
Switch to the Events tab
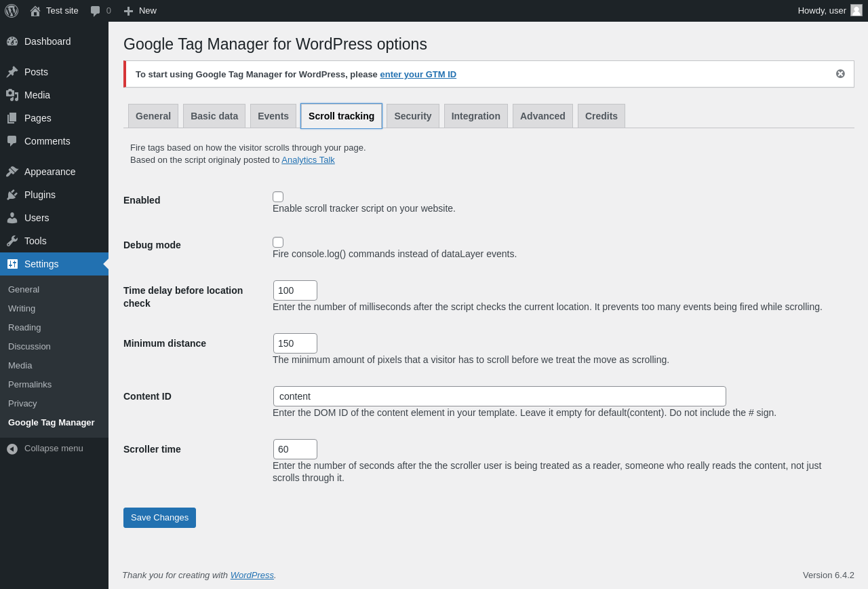click(273, 116)
